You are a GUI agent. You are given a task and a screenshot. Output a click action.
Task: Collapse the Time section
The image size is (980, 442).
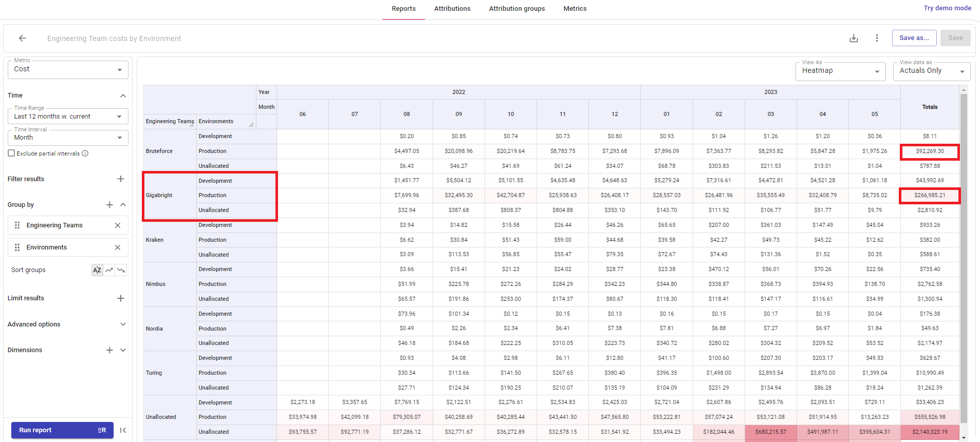tap(123, 95)
